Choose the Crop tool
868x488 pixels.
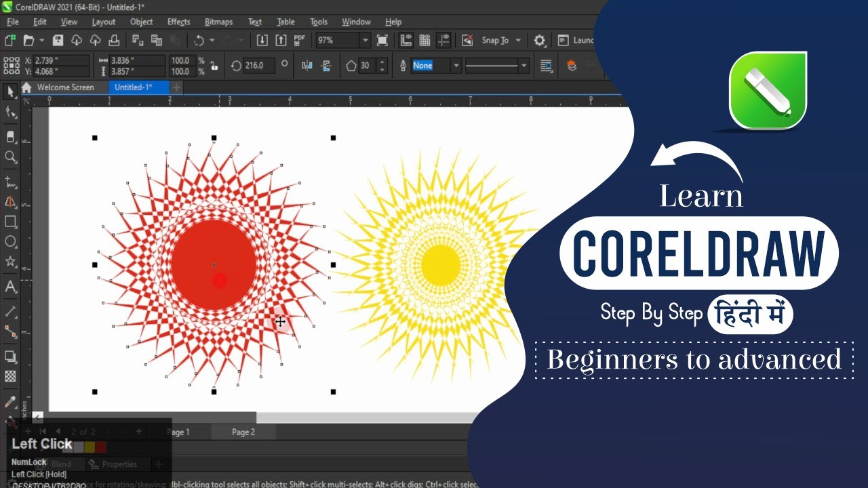(x=10, y=136)
